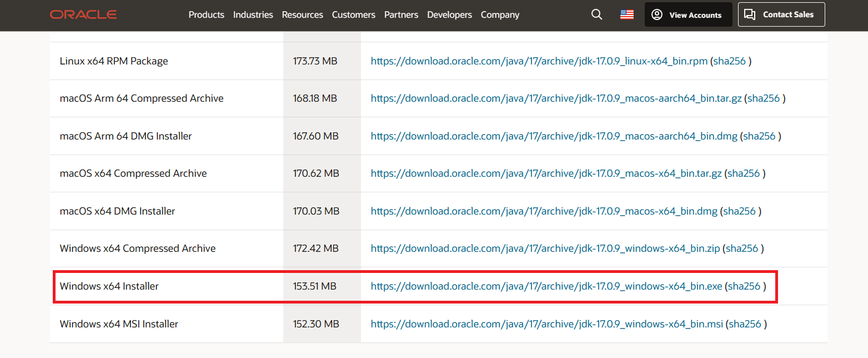Open the Products menu
This screenshot has width=868, height=358.
(x=206, y=15)
